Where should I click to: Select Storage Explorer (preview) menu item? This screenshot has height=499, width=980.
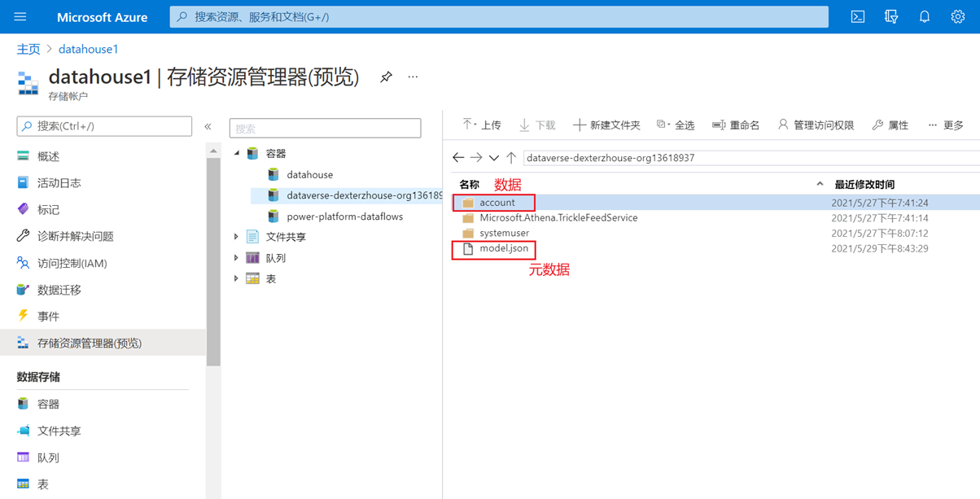point(103,343)
